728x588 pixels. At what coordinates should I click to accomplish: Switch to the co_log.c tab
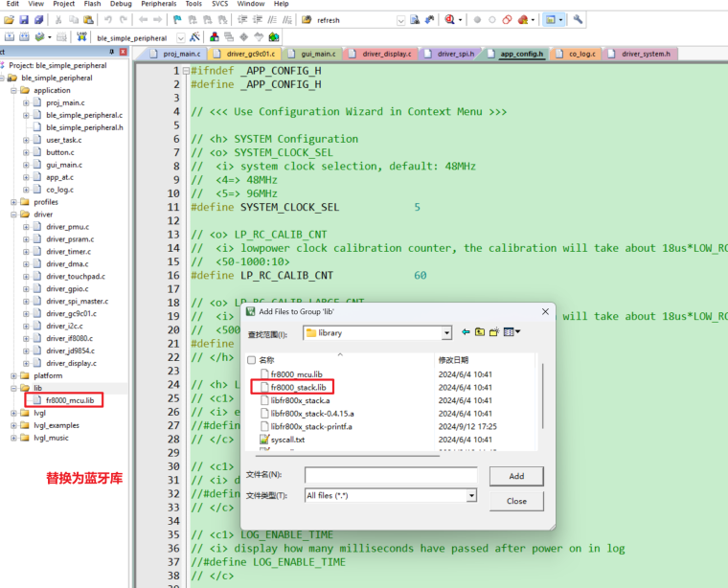pos(577,54)
